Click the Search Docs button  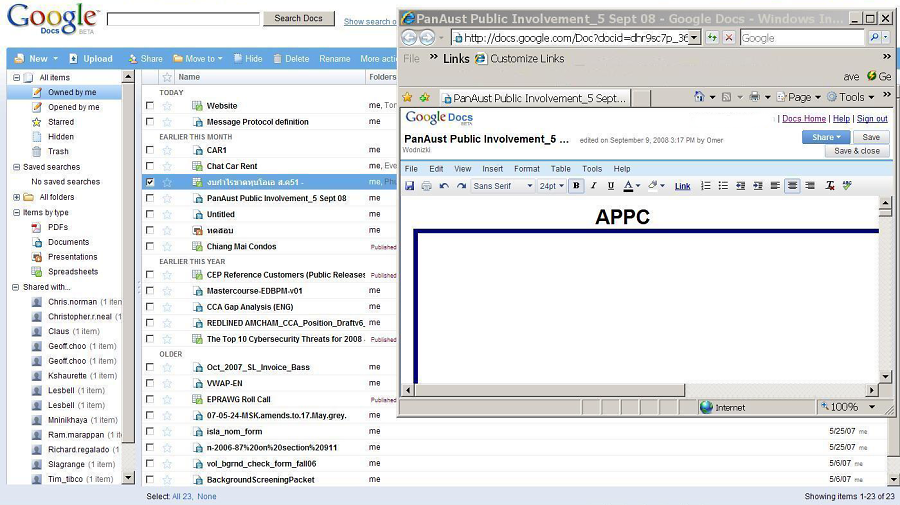[298, 18]
